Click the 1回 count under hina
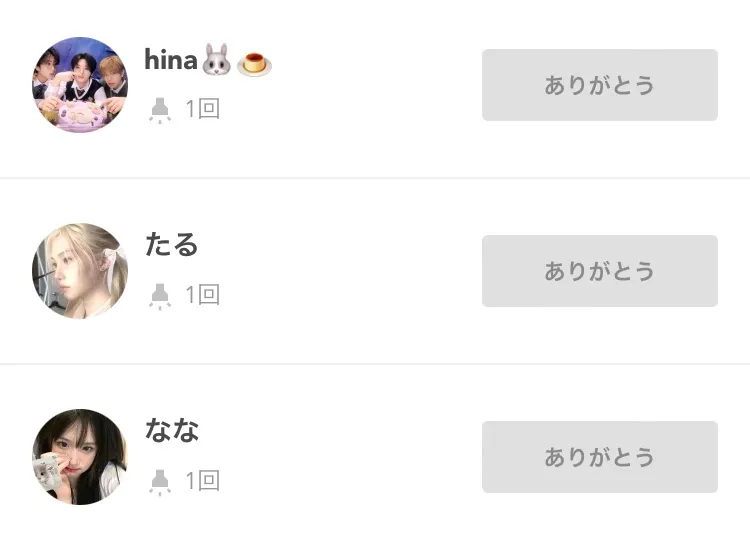Viewport: 750px width, 548px height. pos(202,109)
